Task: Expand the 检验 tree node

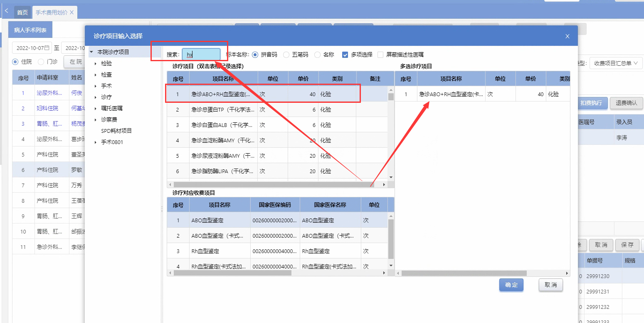Action: (96, 64)
